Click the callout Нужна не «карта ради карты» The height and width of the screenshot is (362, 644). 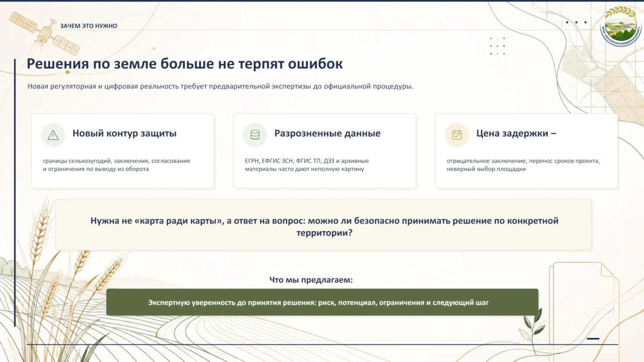point(324,225)
